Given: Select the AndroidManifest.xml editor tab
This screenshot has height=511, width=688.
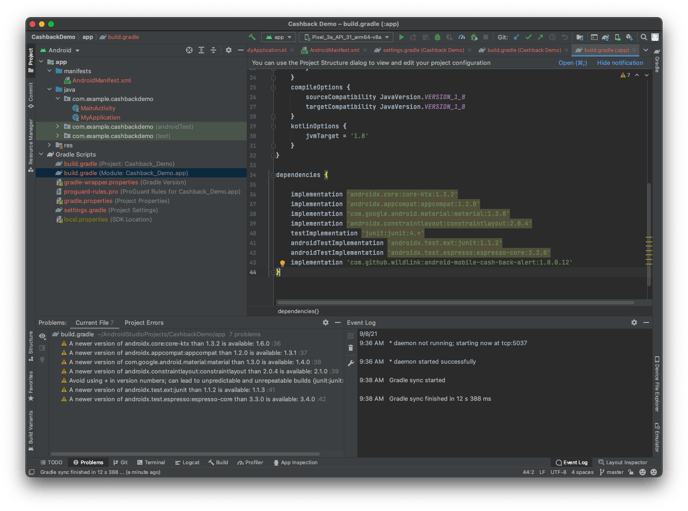Looking at the screenshot, I should [x=332, y=49].
